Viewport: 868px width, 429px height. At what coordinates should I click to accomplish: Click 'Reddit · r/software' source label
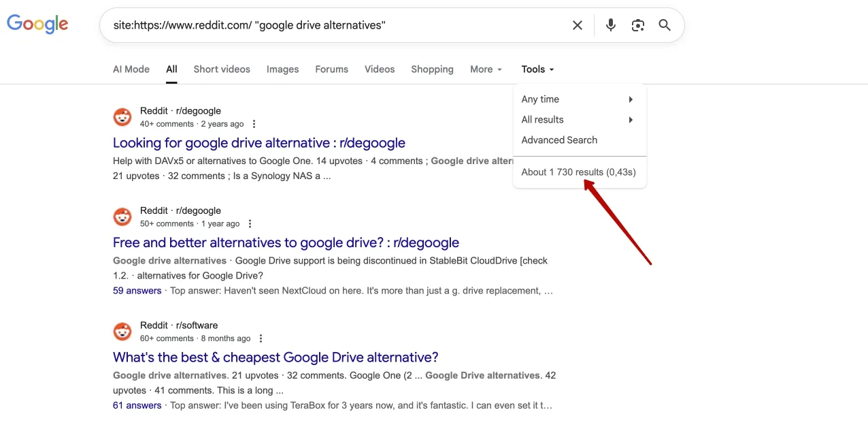pyautogui.click(x=179, y=325)
